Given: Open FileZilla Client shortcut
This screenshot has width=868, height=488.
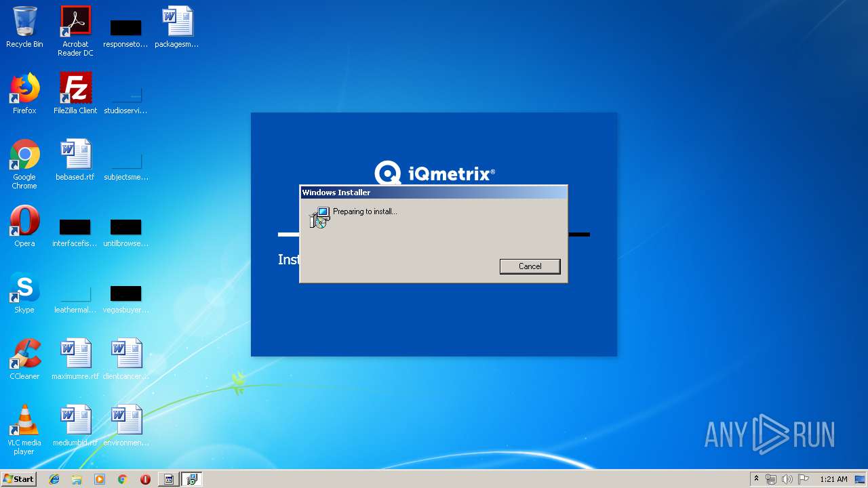Looking at the screenshot, I should click(75, 94).
